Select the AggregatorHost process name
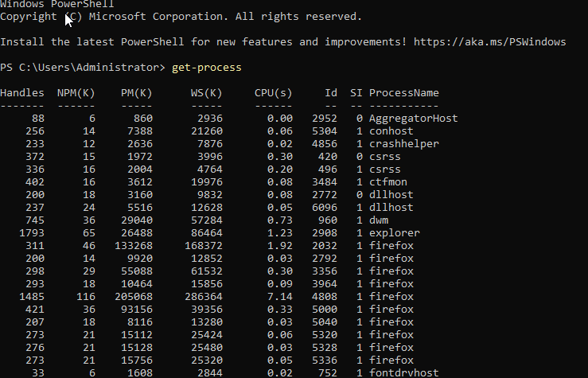This screenshot has height=378, width=588. click(413, 118)
